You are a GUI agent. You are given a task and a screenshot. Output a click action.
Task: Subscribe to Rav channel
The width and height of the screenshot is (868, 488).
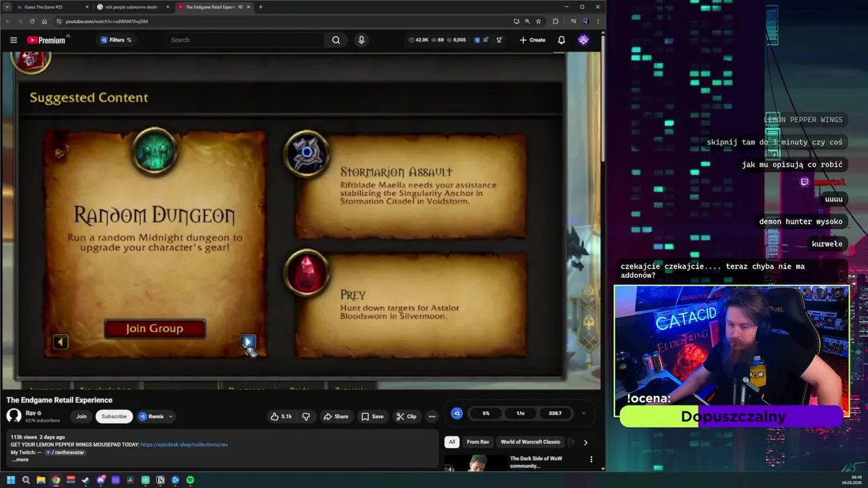[x=114, y=416]
